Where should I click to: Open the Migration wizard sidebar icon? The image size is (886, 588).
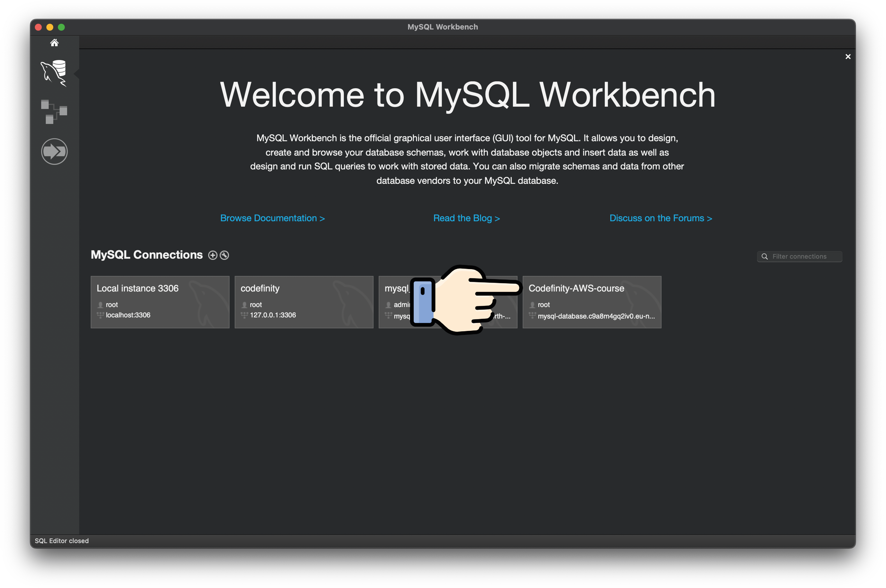pyautogui.click(x=54, y=152)
